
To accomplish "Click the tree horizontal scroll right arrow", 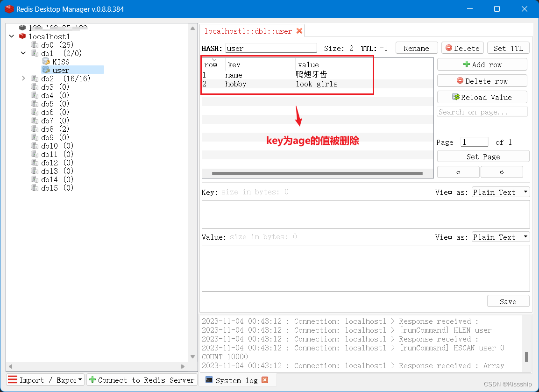I will click(x=183, y=366).
